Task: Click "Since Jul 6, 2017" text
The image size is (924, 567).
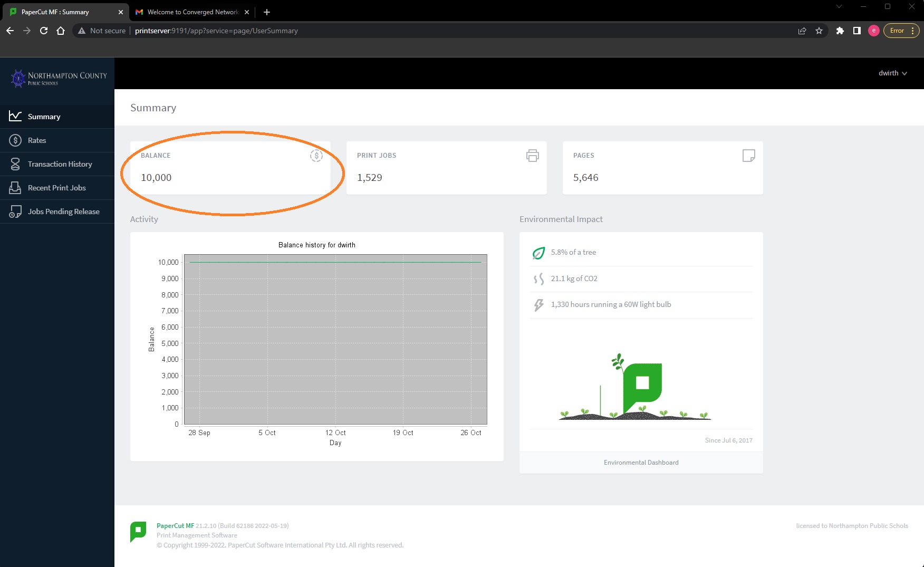Action: (729, 440)
